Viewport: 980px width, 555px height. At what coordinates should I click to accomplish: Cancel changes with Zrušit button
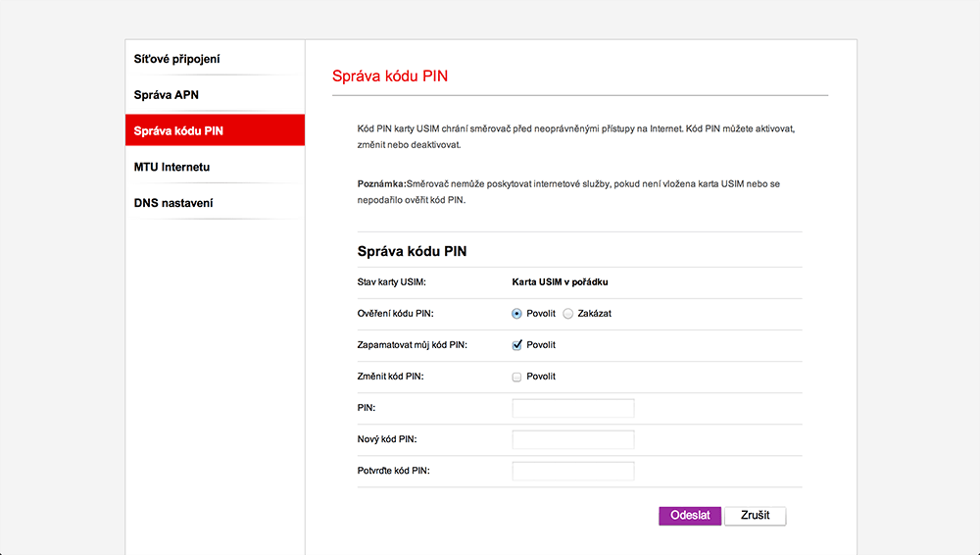755,516
